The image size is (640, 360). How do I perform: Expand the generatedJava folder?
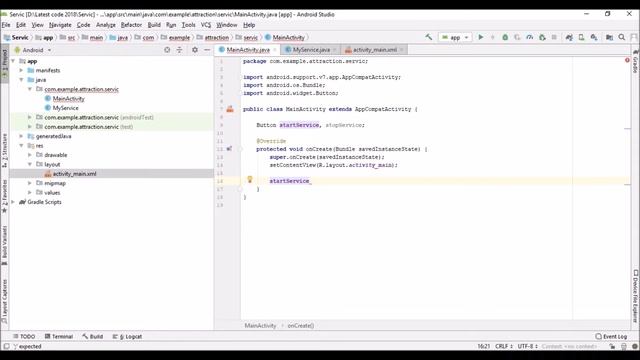[21, 136]
